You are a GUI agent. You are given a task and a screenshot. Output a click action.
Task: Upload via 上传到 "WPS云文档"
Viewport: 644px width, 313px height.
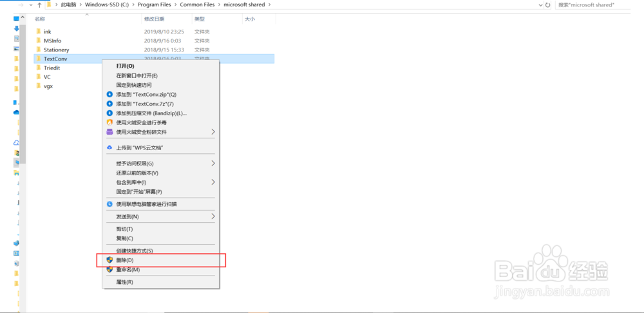pos(161,147)
